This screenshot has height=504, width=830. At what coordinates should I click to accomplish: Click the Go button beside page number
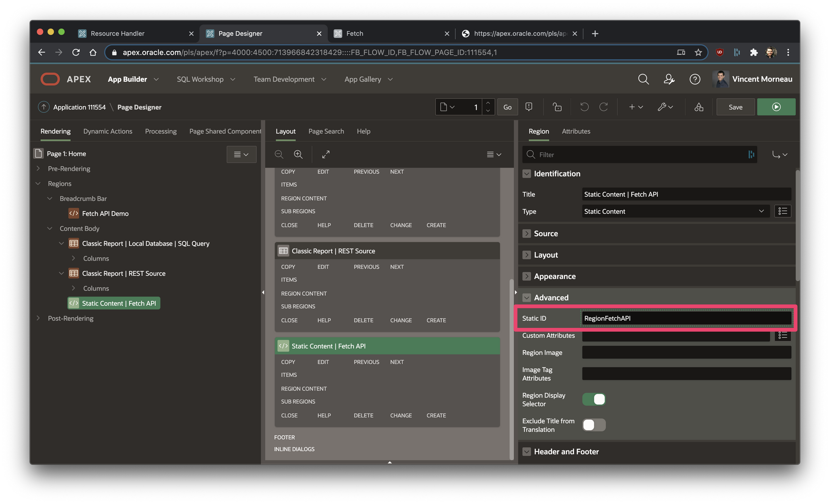[x=507, y=107]
